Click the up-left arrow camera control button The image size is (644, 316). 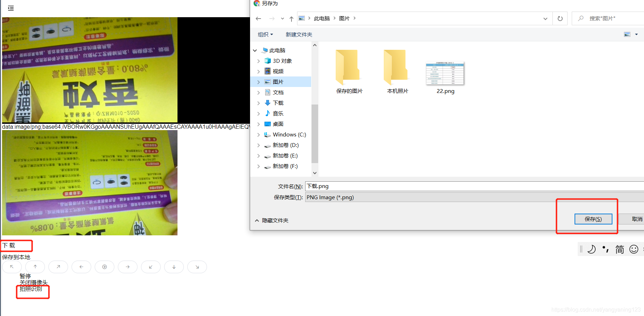(12, 267)
